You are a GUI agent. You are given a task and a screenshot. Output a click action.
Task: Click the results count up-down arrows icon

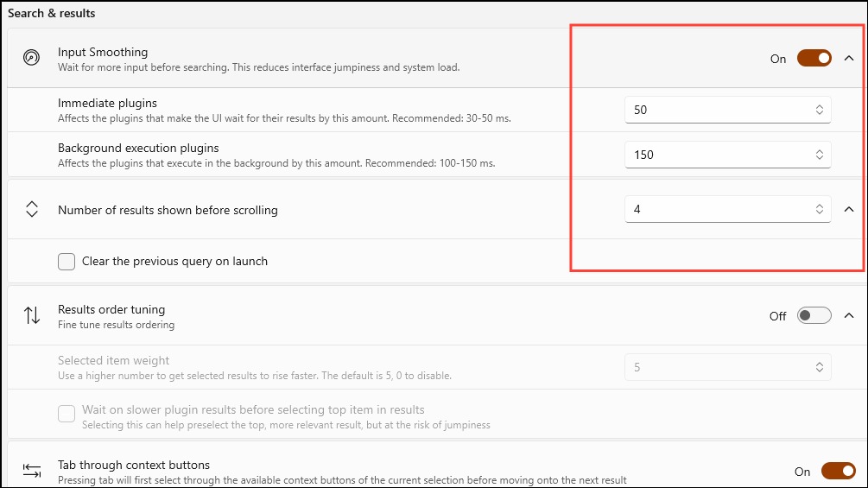click(x=32, y=209)
